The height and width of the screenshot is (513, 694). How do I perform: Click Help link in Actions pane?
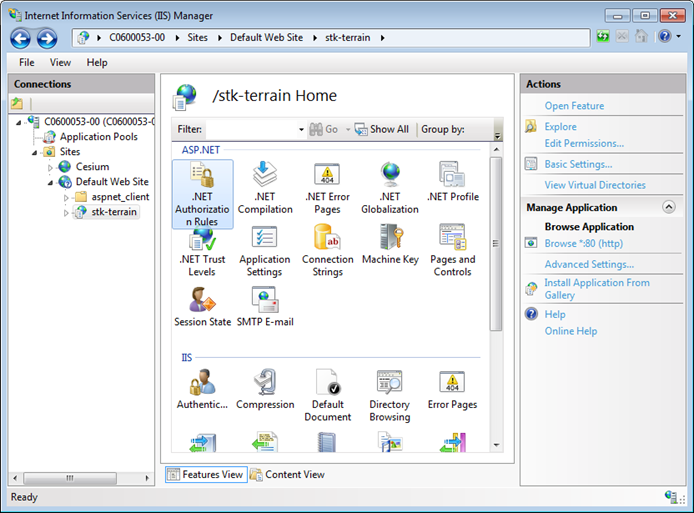click(555, 314)
